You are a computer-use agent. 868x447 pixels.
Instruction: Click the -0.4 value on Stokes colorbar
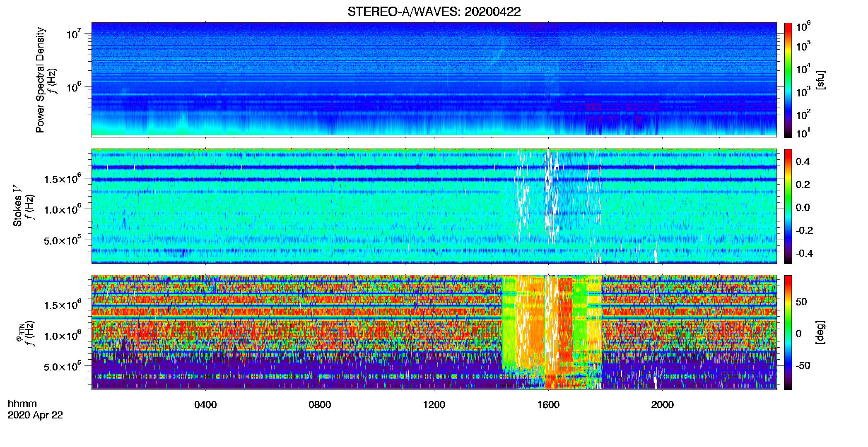[x=804, y=253]
